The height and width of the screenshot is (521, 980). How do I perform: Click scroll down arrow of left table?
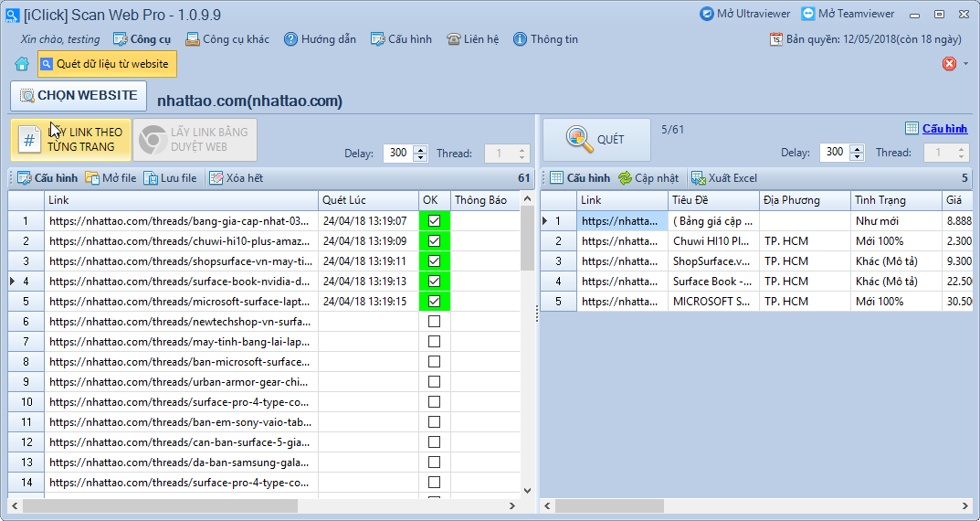(527, 491)
